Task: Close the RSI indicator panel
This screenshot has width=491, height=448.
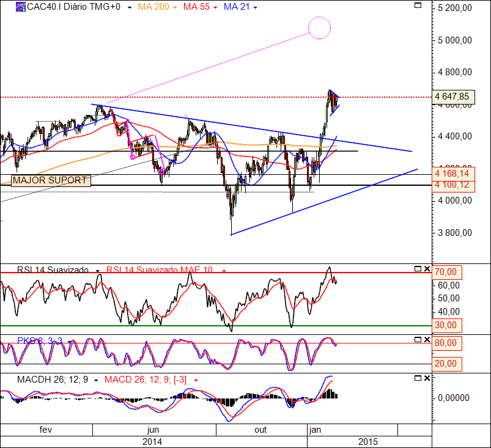Action: 427,269
